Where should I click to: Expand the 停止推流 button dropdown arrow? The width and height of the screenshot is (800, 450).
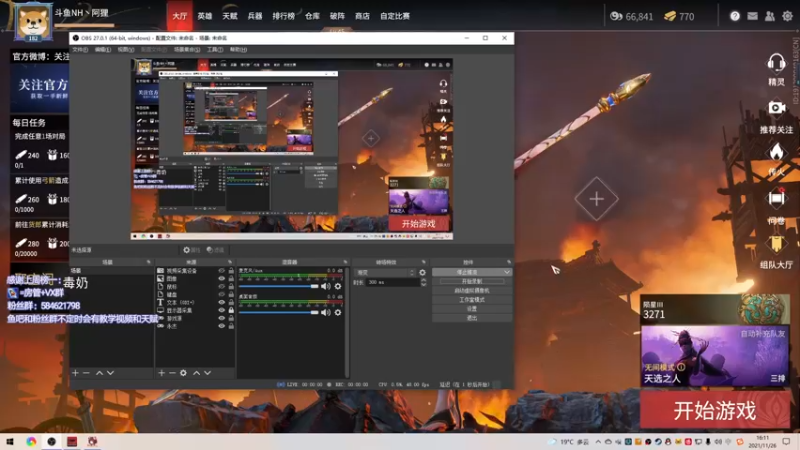(x=507, y=272)
